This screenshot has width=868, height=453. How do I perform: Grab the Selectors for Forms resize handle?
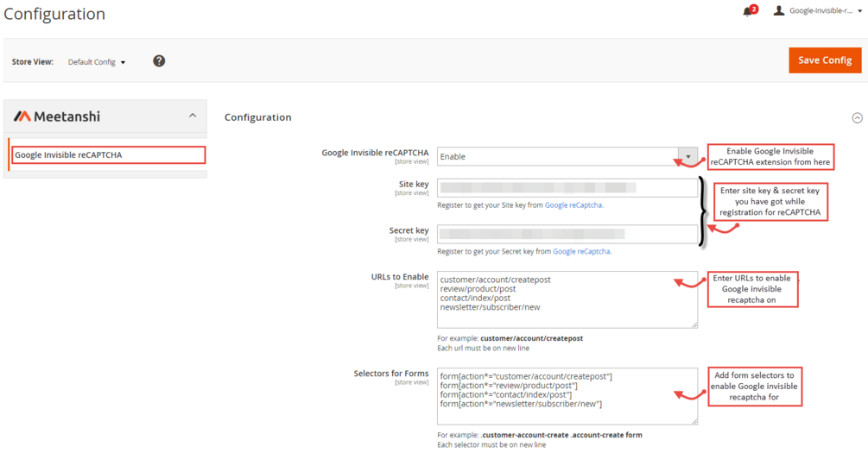click(x=694, y=421)
